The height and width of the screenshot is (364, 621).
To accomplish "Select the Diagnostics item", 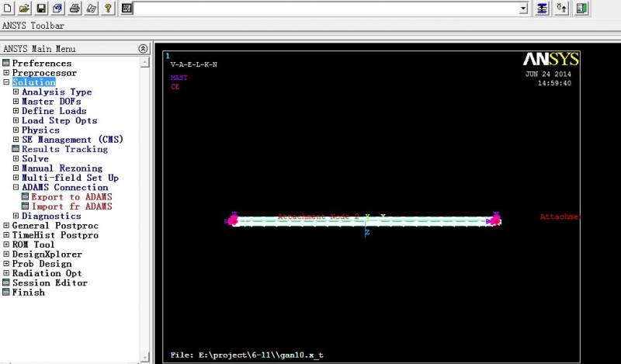I will coord(51,216).
